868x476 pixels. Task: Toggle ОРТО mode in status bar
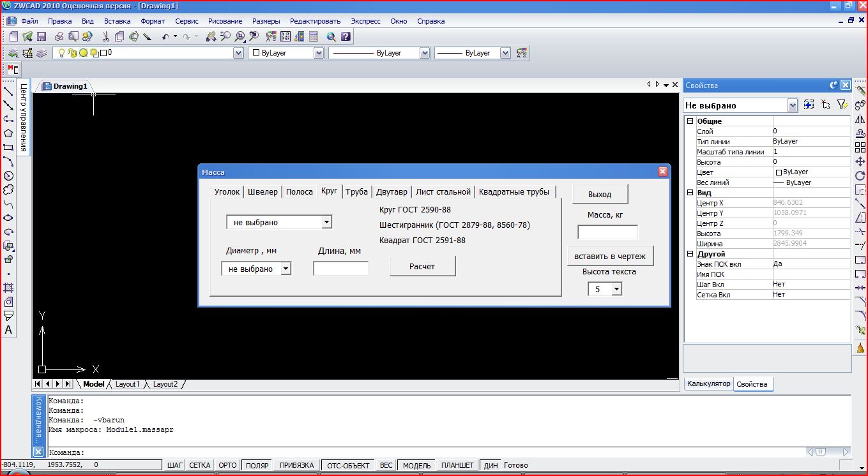(227, 465)
